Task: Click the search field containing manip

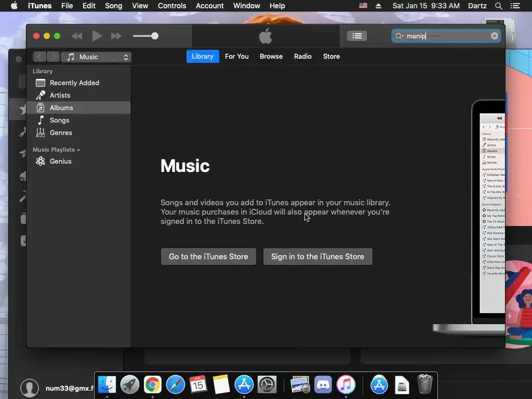Action: click(x=446, y=36)
